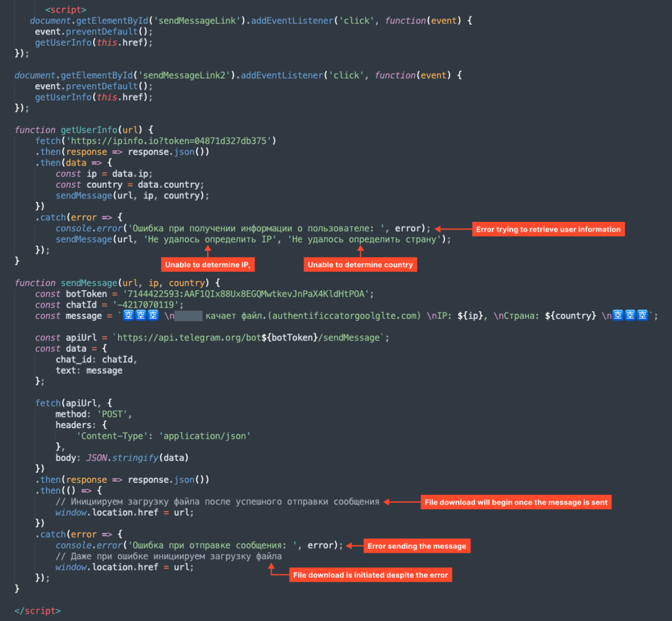
Task: Click the '.then(() => {' line
Action: pos(68,491)
